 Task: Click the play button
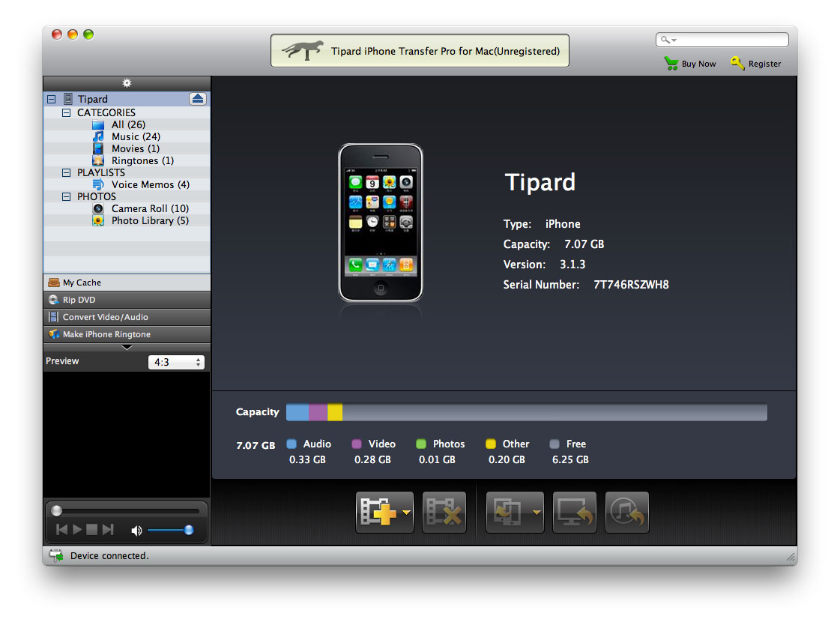tap(77, 530)
